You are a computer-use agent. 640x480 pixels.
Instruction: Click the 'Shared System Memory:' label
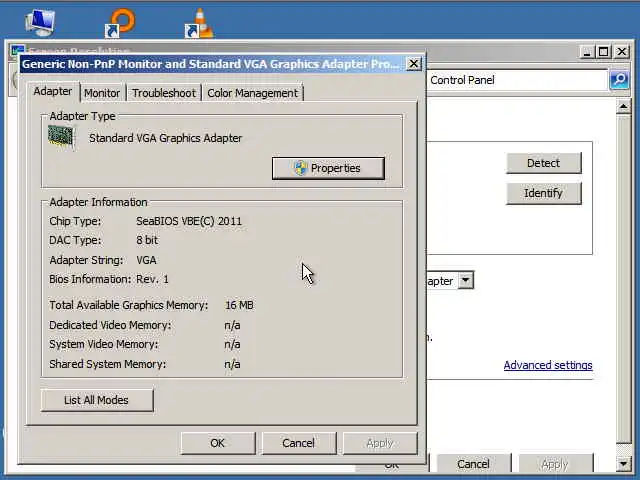point(108,364)
